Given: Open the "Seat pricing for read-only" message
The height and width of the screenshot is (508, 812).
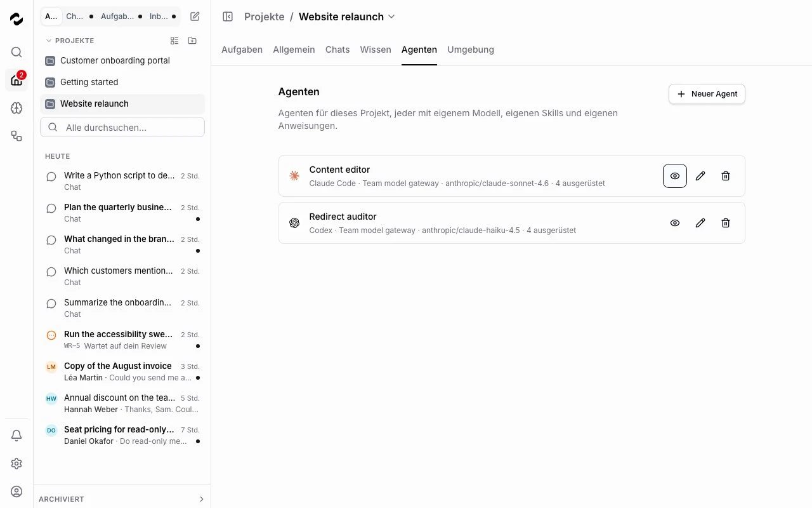Looking at the screenshot, I should (x=122, y=435).
